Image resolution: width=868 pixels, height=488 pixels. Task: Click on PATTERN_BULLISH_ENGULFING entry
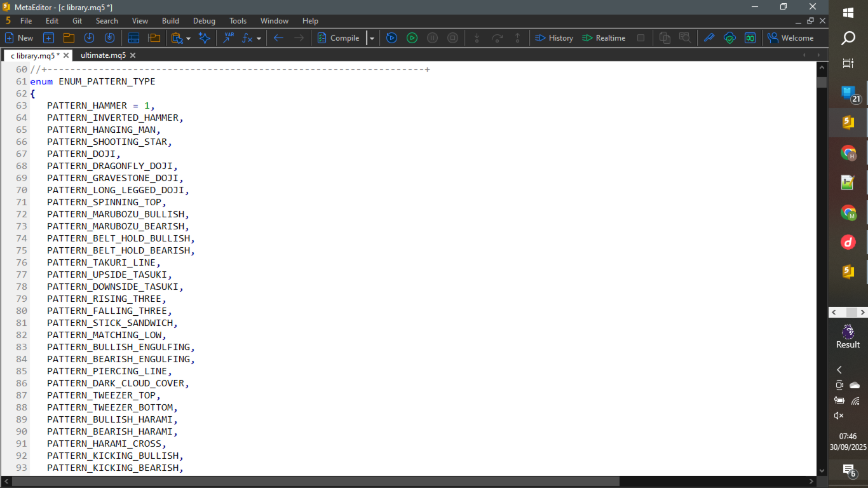(121, 347)
